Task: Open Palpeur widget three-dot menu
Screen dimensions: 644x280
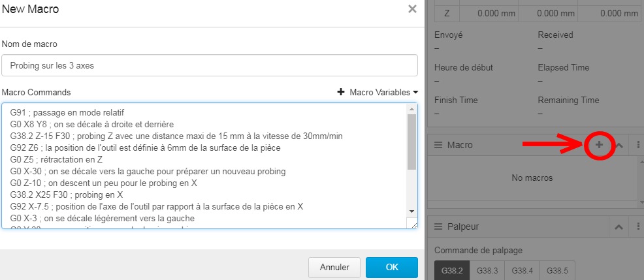Action: (x=638, y=226)
